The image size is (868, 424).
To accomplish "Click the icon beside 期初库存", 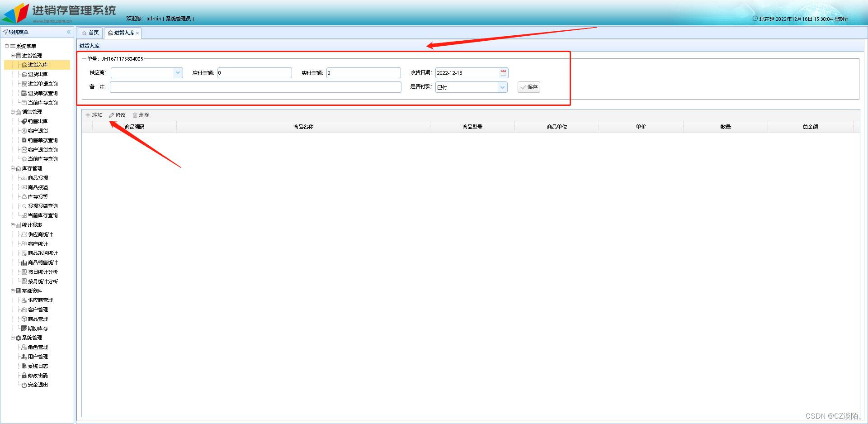I will (24, 329).
